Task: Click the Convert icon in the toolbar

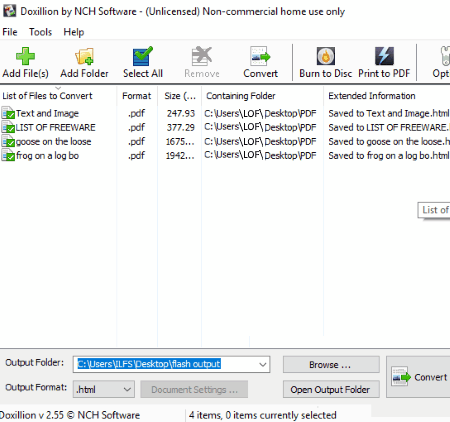Action: click(260, 56)
